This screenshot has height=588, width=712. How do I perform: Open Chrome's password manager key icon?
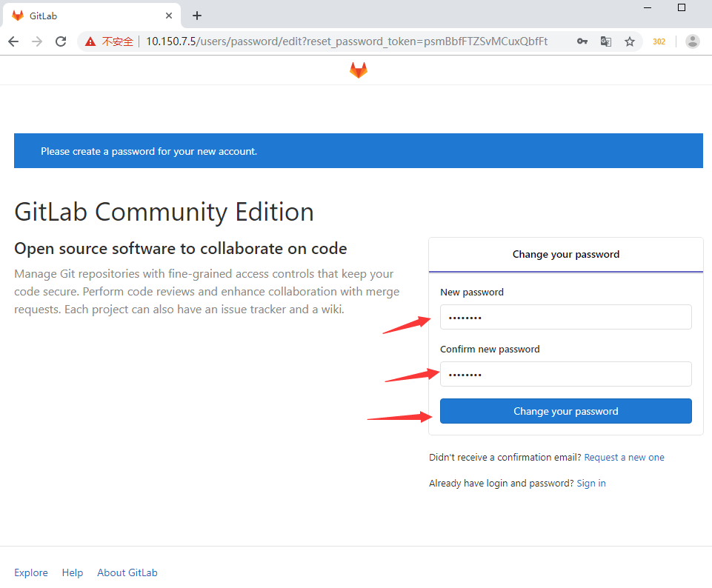[x=582, y=41]
